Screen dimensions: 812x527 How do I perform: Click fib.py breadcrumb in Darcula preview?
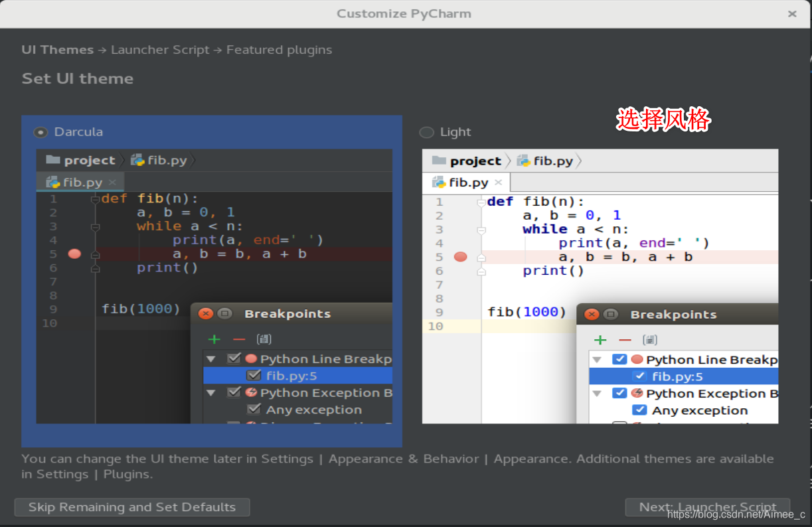pos(159,160)
